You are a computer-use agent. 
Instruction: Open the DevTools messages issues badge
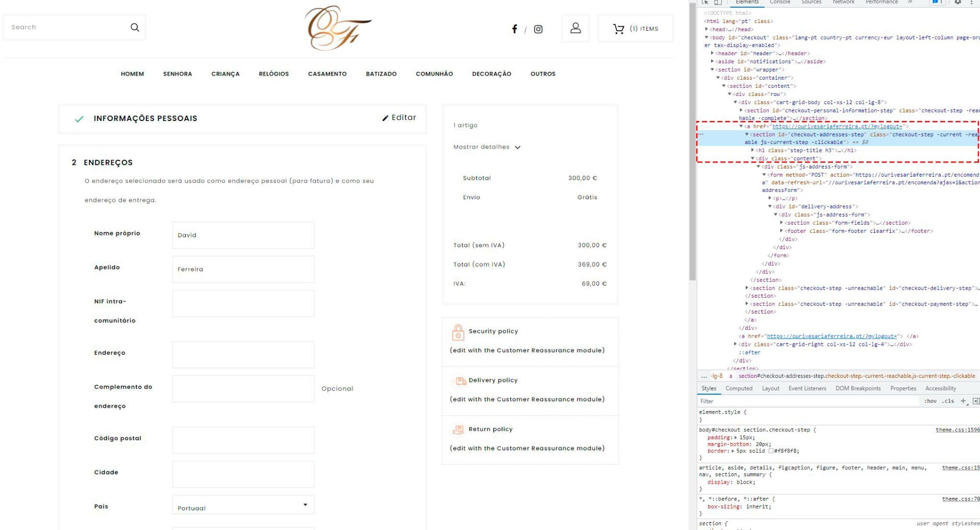point(937,2)
